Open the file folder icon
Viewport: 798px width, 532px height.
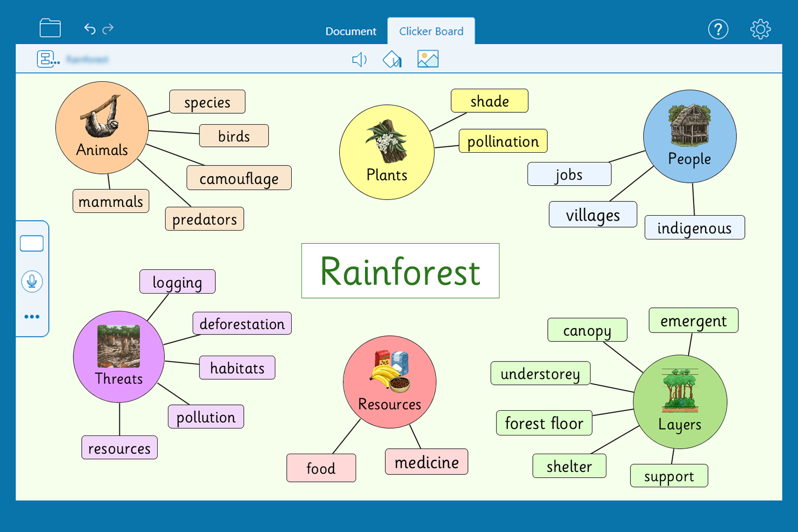[50, 29]
